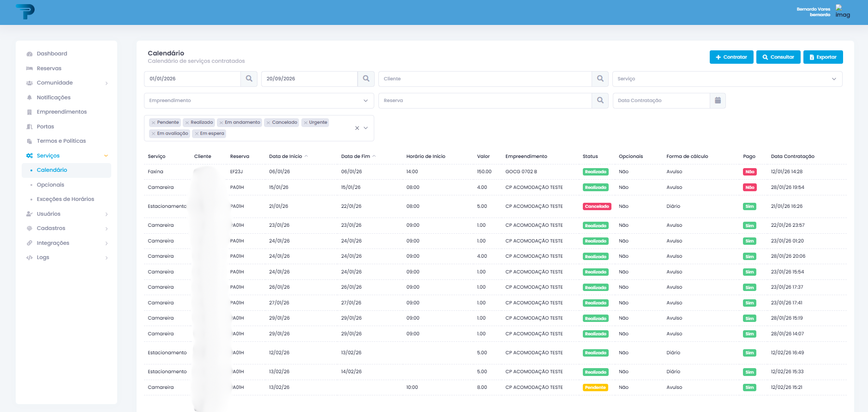Open Termos e Políticas page

pyautogui.click(x=66, y=141)
